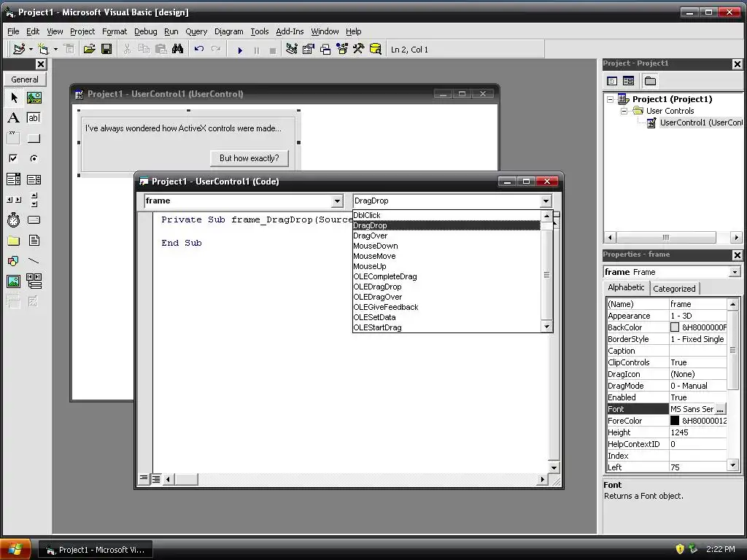Select the DriveListBox tool in the toolbox
Image resolution: width=747 pixels, height=560 pixels.
tap(34, 220)
